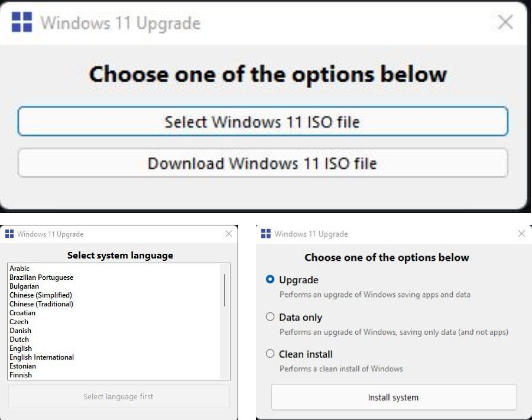
Task: Select the Data only radio option
Action: (270, 317)
